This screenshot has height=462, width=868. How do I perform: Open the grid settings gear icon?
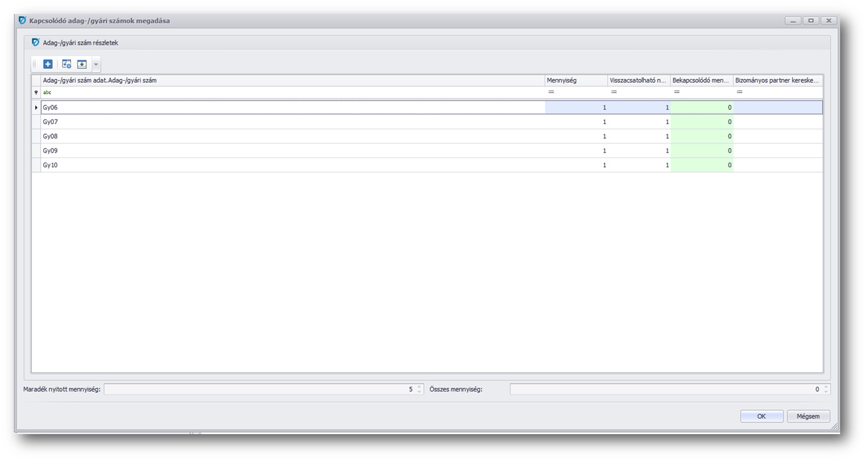[x=66, y=64]
